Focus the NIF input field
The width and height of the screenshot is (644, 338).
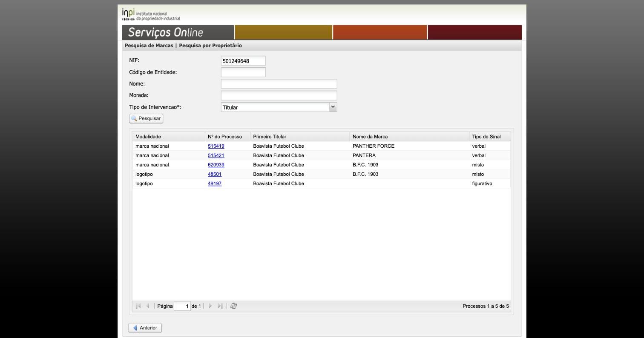coord(243,61)
